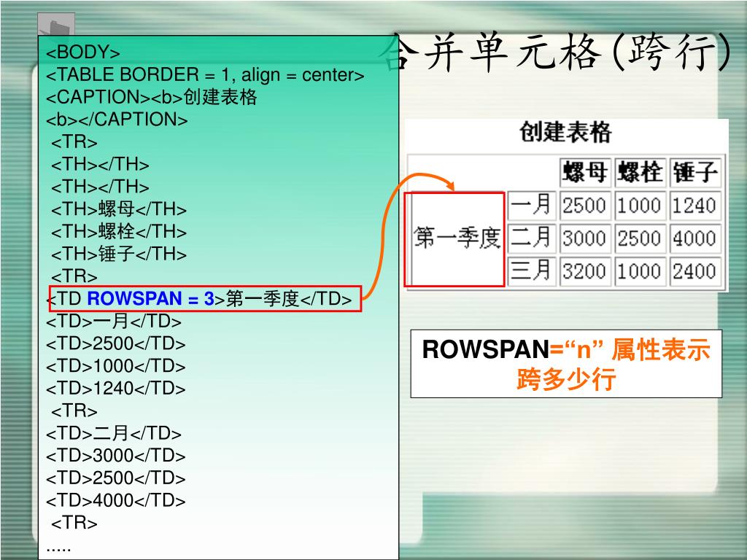747x560 pixels.
Task: Select the 螺母 header cell in the table
Action: pyautogui.click(x=585, y=172)
